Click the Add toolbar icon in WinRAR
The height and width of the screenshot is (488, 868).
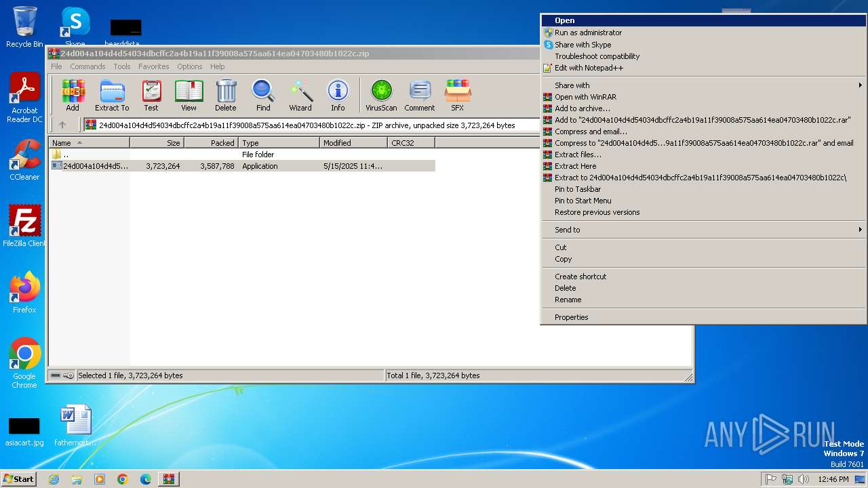(73, 96)
